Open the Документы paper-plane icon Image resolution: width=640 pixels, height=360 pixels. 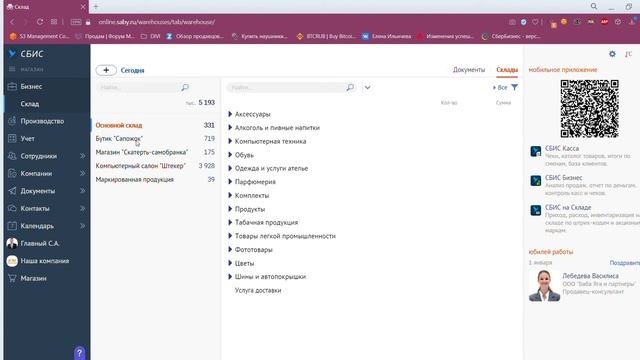coord(12,191)
